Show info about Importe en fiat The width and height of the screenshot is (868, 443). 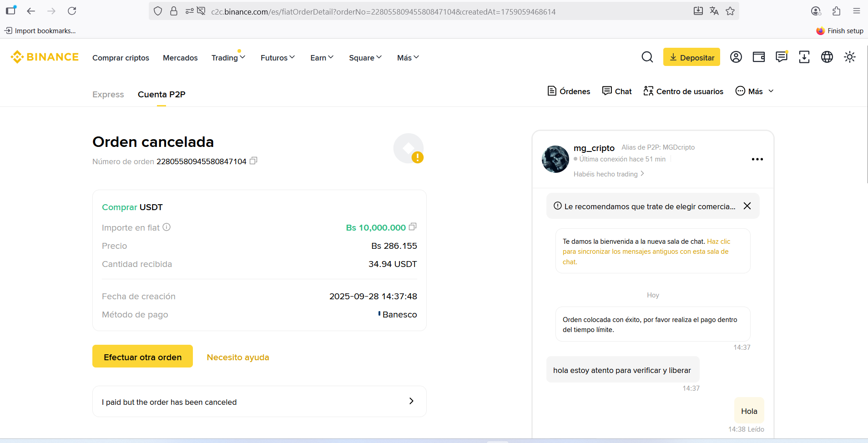tap(167, 227)
